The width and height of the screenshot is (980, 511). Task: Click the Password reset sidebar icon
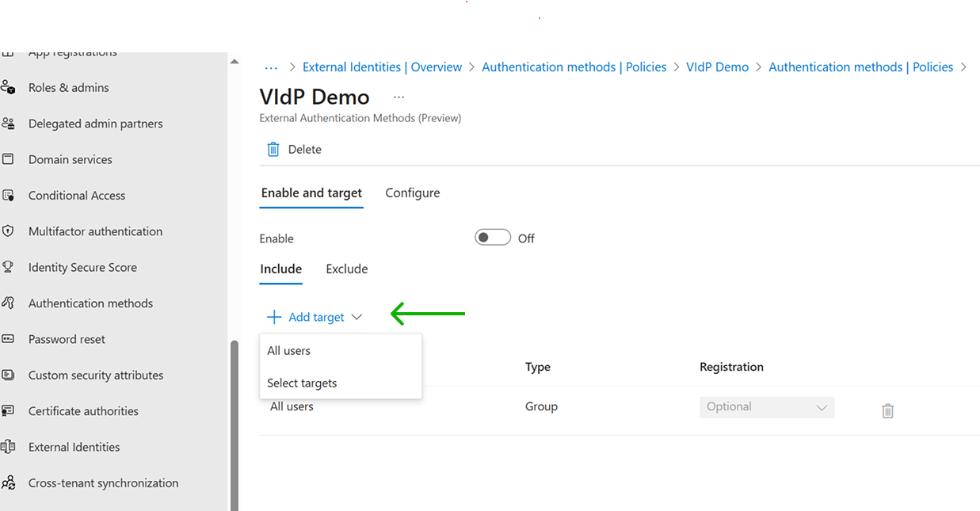pos(8,339)
